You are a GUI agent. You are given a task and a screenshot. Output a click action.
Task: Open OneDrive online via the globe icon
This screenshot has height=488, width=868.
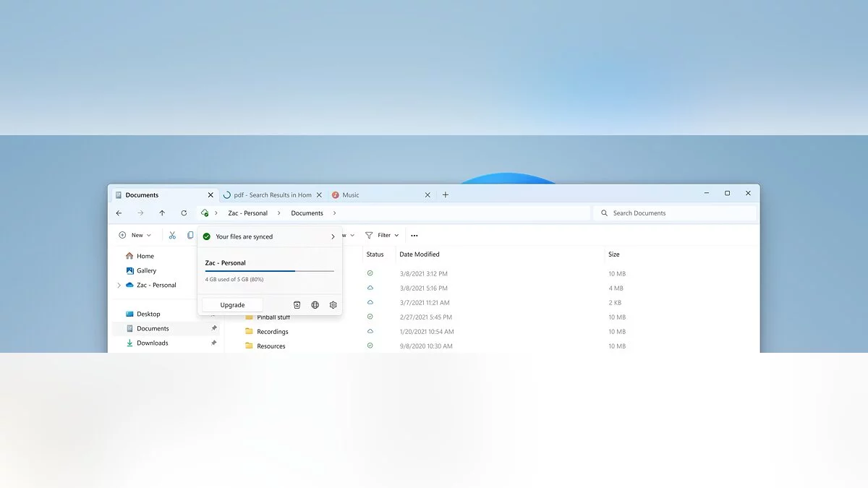(315, 305)
